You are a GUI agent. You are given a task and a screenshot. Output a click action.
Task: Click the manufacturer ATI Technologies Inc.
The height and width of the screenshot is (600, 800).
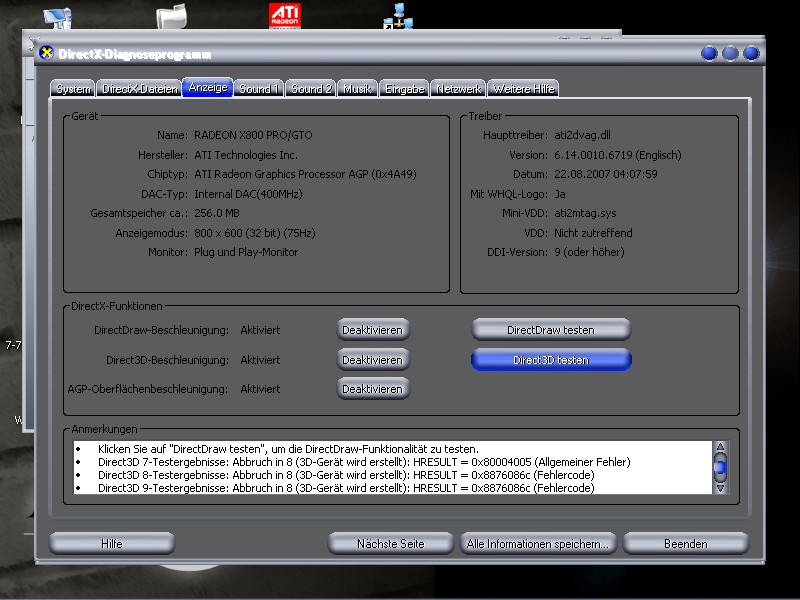[246, 155]
